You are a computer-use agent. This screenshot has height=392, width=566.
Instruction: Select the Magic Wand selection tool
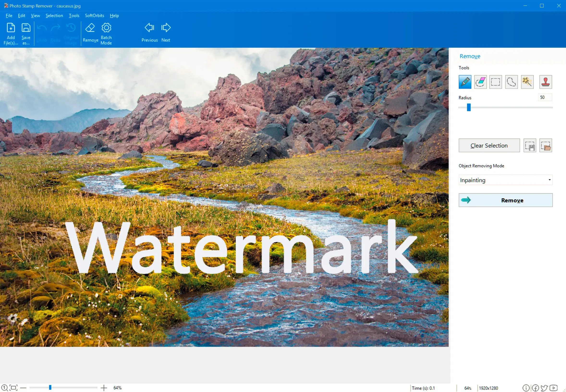(x=526, y=82)
